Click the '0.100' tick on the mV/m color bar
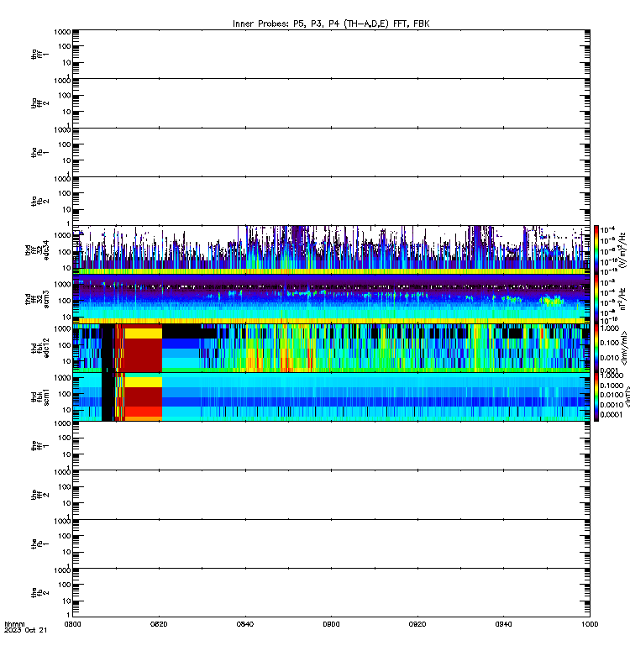Screen dimensions: 630x672 click(x=609, y=343)
